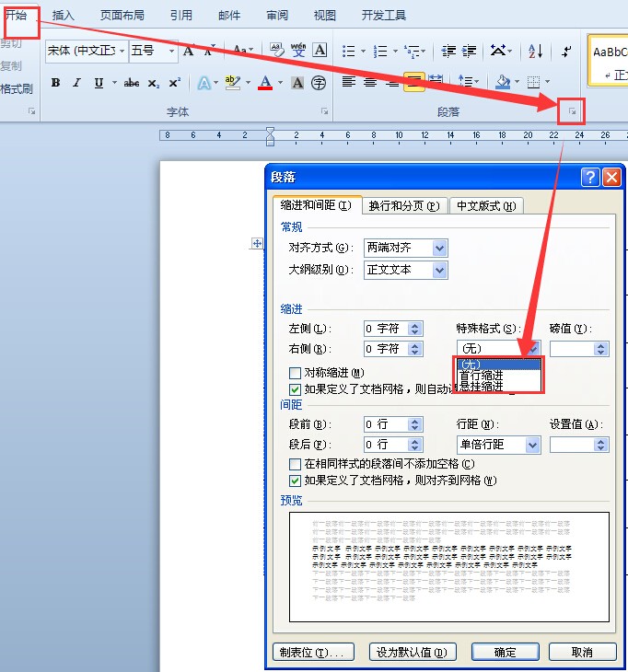Open the 特殊格式 (special format) dropdown arrow
Screen dimensions: 628x672
[533, 349]
